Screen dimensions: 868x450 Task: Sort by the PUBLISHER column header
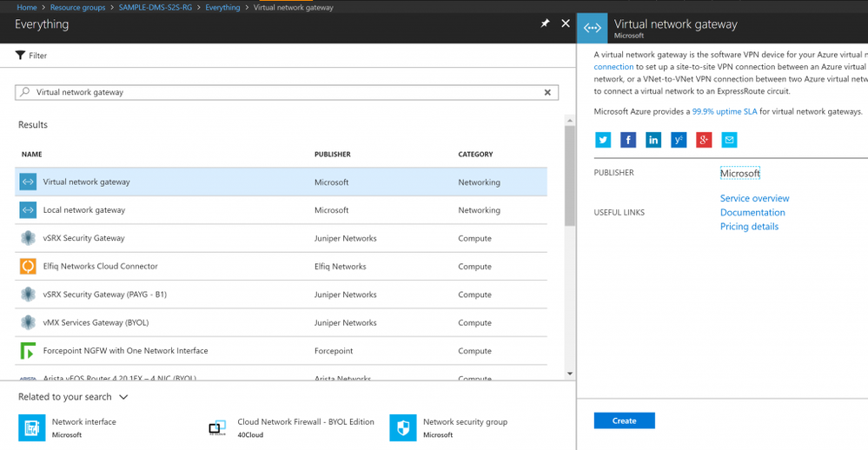[x=332, y=155]
